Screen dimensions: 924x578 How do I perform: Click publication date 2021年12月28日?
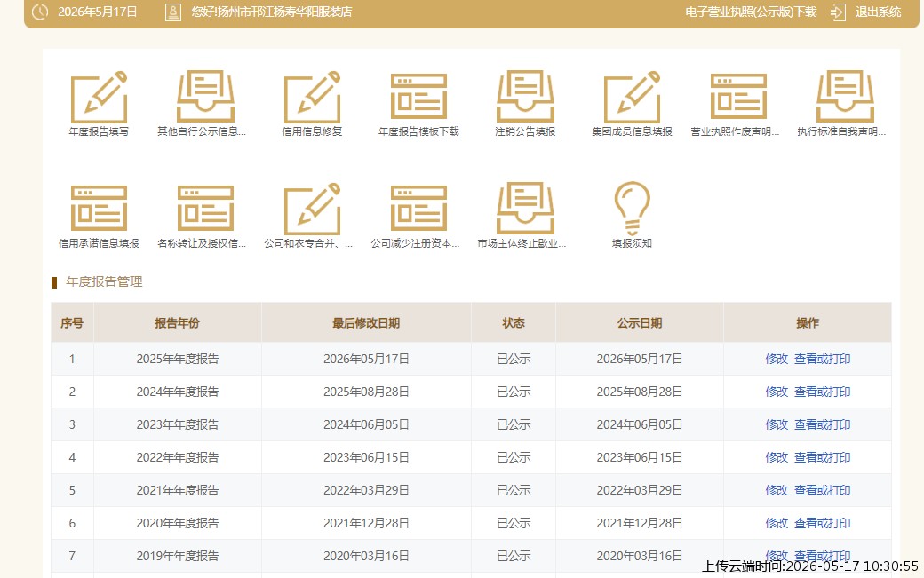click(x=640, y=523)
